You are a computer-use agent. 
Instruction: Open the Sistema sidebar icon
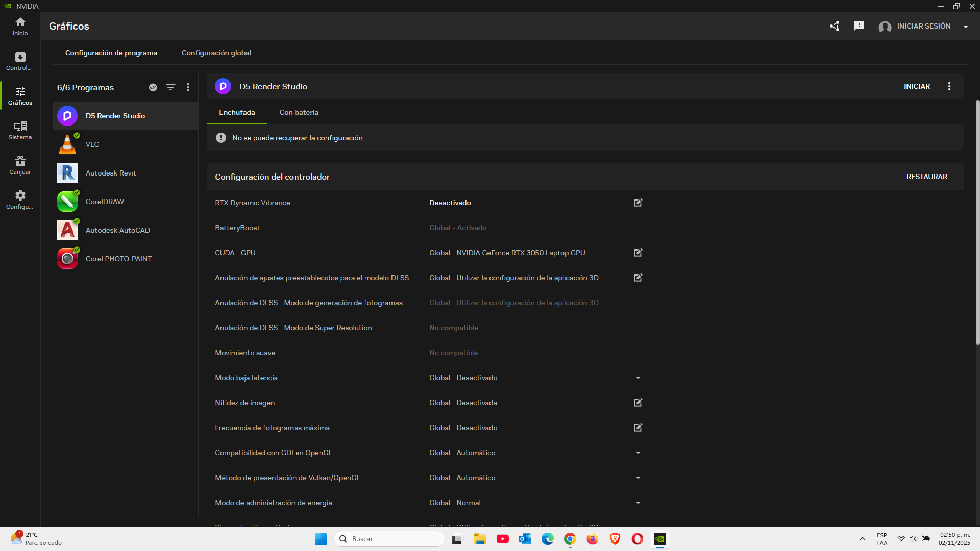(x=20, y=130)
